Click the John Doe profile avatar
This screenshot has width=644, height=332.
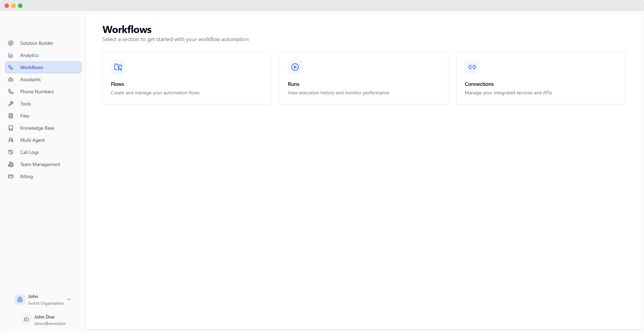tap(26, 320)
